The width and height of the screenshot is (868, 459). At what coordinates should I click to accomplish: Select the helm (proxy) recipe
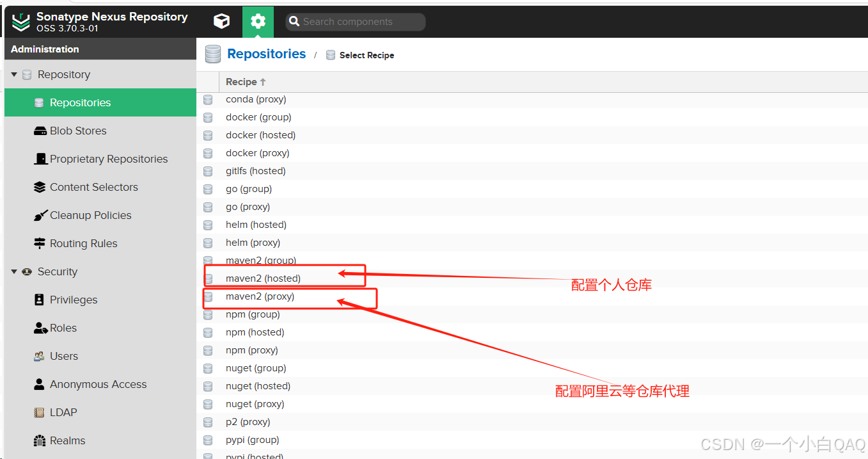532,243
